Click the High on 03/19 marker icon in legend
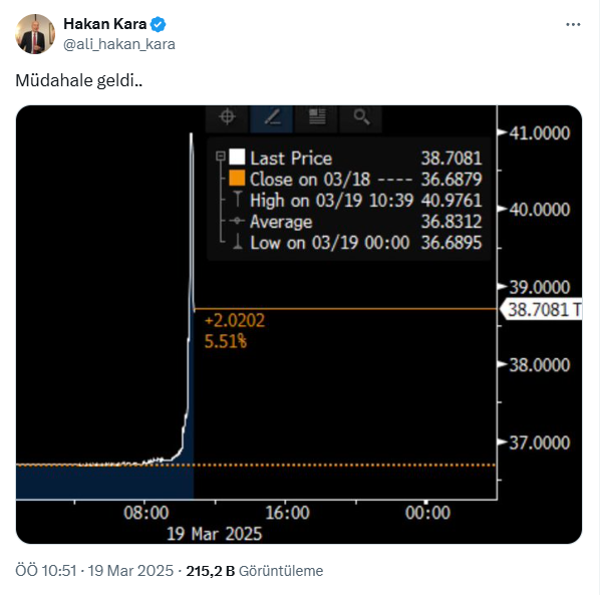The width and height of the screenshot is (600, 595). [236, 200]
